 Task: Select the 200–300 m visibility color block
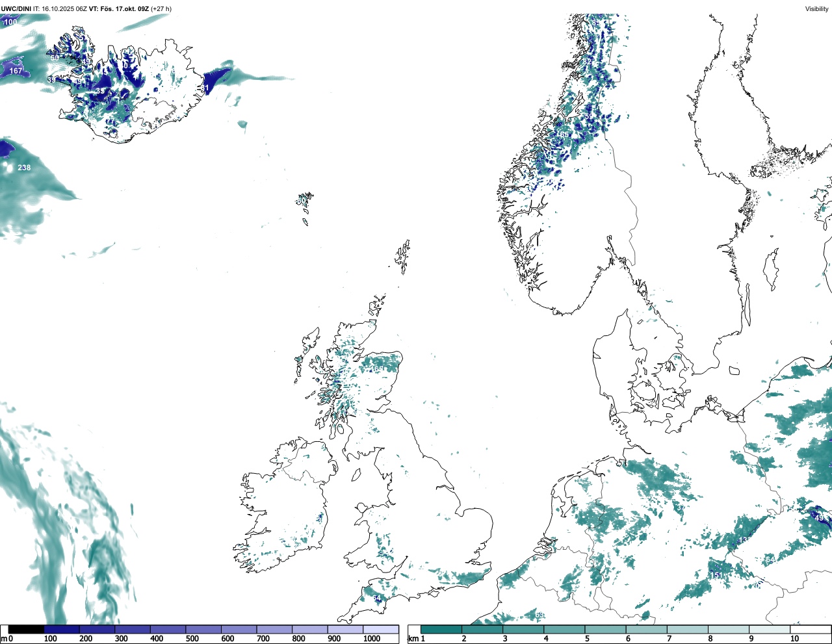(x=97, y=630)
